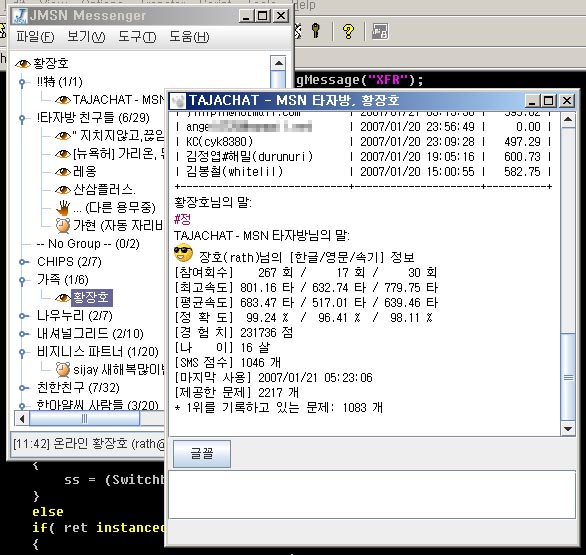Click the 김봉철(whitelil) row in the chat

point(363,172)
